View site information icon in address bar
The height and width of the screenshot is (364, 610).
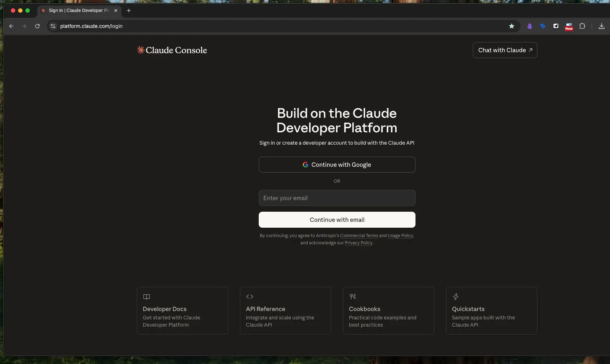53,26
